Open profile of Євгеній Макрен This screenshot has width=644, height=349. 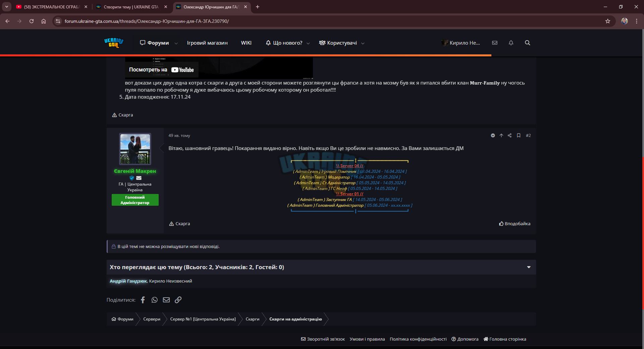point(135,171)
